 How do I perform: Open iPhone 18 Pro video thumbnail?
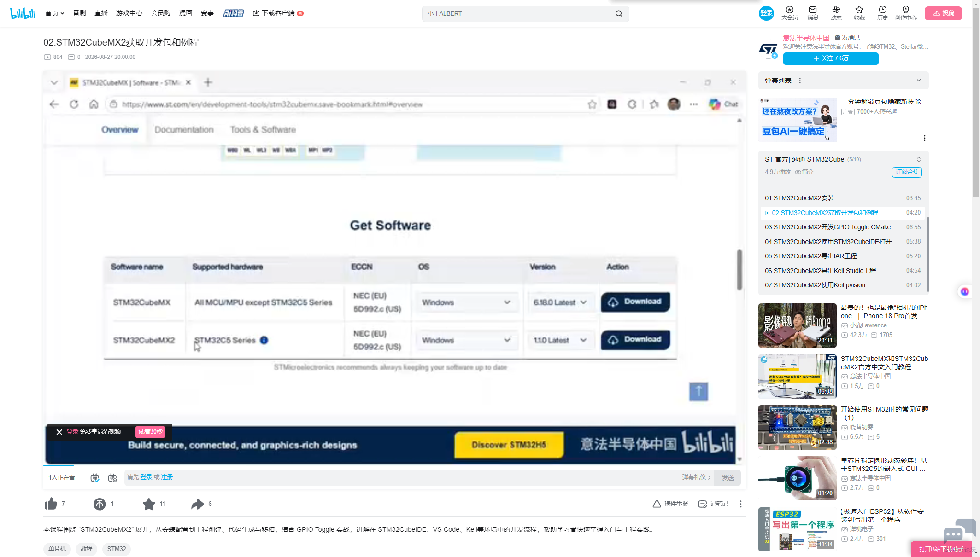tap(797, 325)
